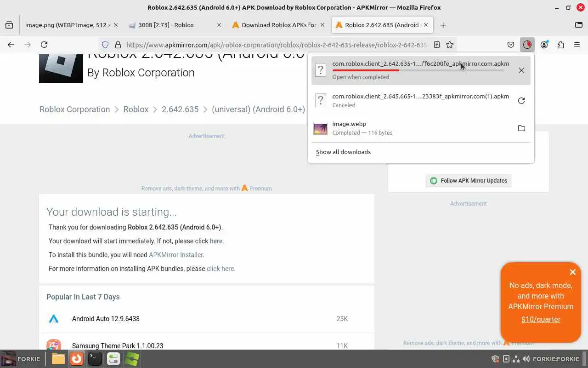
Task: Reload the current page
Action: click(x=44, y=45)
